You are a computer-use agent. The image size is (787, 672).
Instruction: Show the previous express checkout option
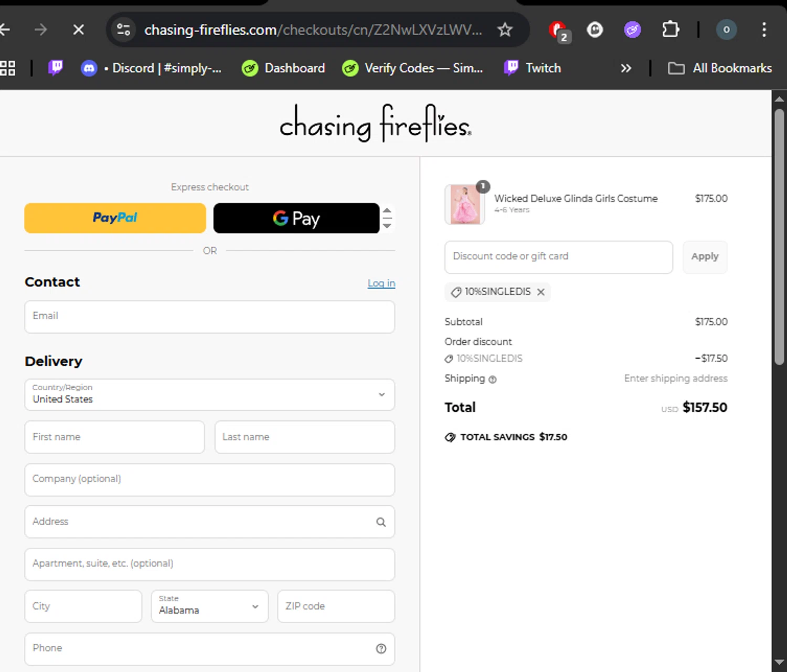[x=387, y=210]
